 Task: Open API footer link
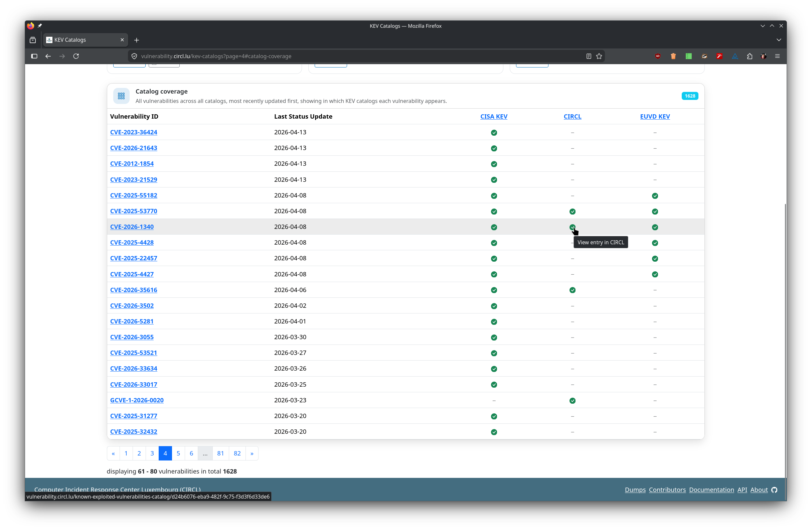[742, 490]
